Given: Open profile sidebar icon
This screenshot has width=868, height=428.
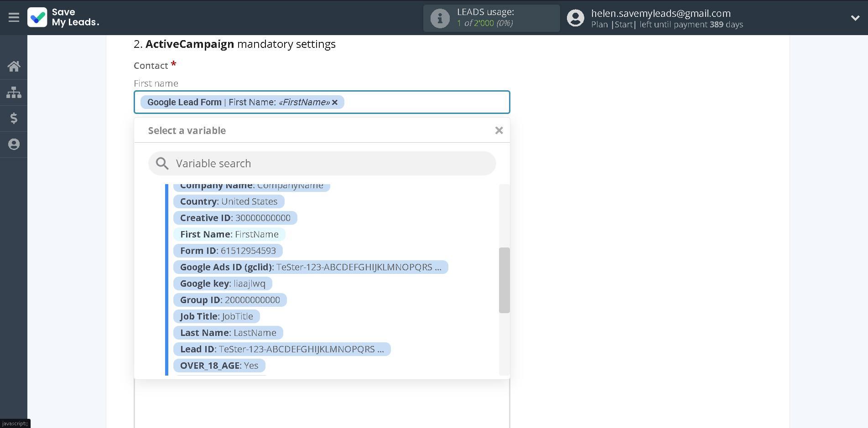Looking at the screenshot, I should [14, 144].
